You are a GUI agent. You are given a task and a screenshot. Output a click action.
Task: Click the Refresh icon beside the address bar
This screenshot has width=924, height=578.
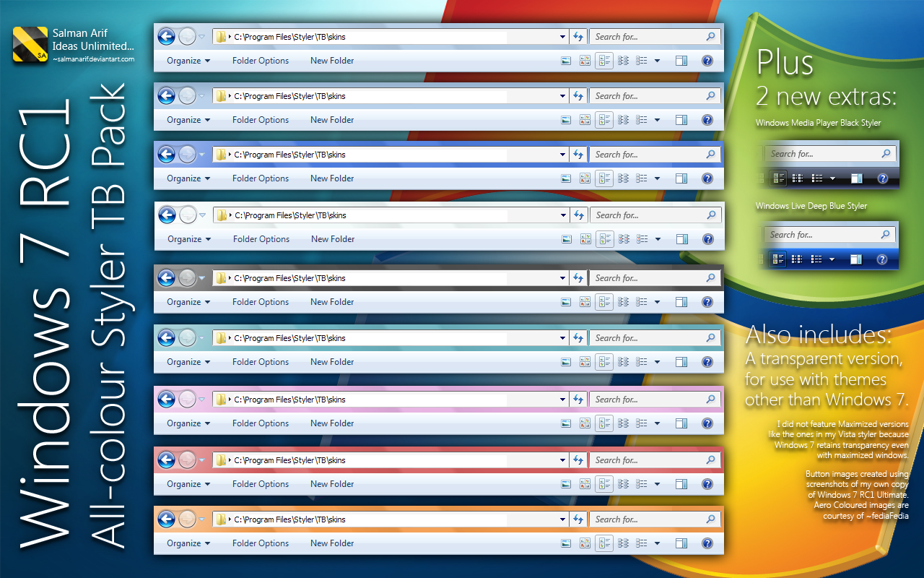pyautogui.click(x=578, y=36)
